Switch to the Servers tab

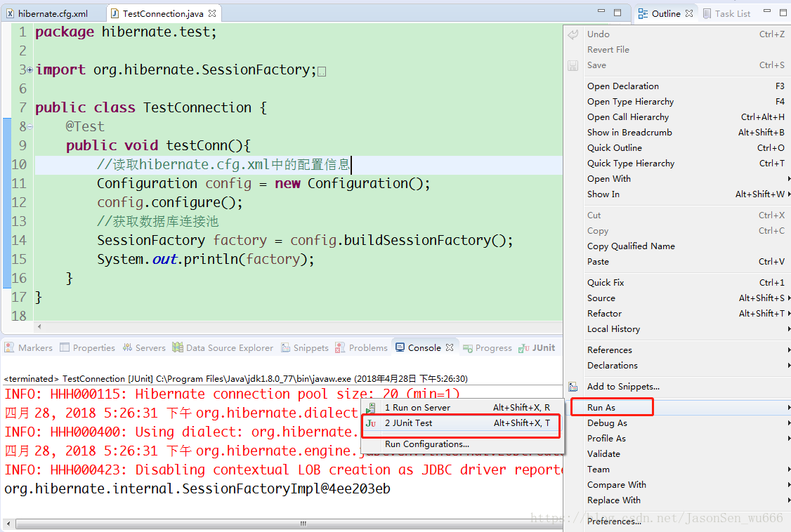pos(144,347)
